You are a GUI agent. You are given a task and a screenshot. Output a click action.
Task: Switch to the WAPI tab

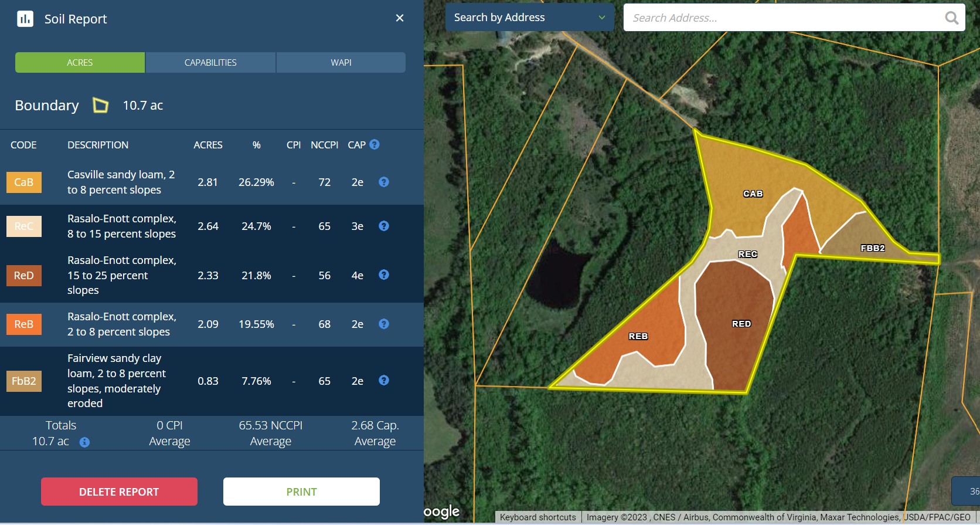click(341, 63)
